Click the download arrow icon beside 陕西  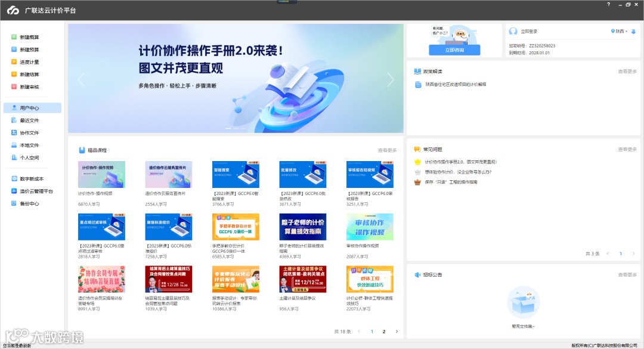tap(633, 31)
